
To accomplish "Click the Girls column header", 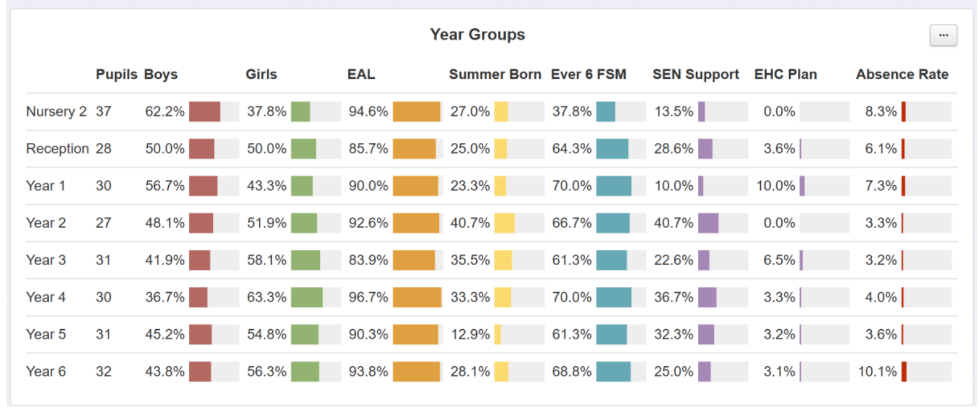I will 261,74.
